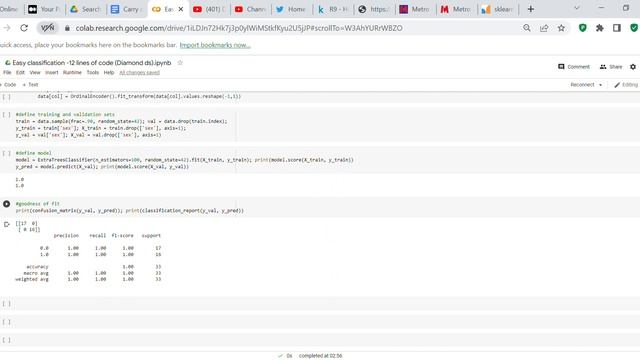This screenshot has height=360, width=640.
Task: Open the Extensions puzzle icon
Action: pyautogui.click(x=600, y=28)
